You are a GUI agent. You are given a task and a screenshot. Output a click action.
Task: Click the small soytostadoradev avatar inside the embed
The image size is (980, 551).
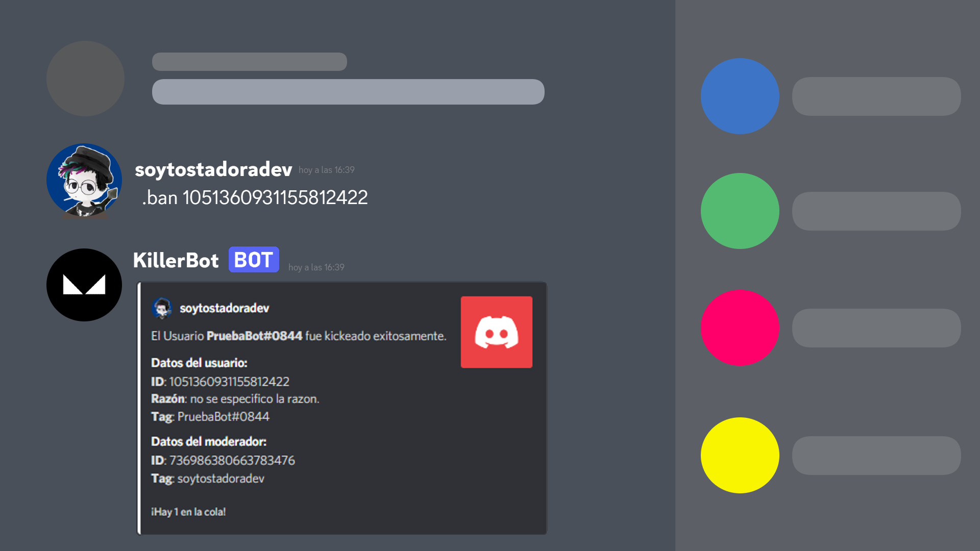click(162, 307)
